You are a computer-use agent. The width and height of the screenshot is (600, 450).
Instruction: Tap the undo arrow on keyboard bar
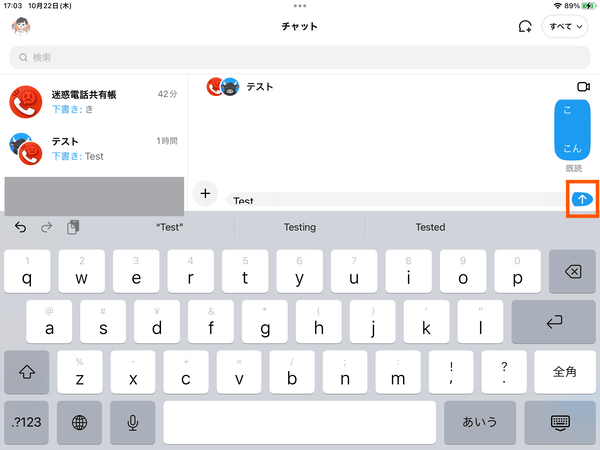point(20,227)
